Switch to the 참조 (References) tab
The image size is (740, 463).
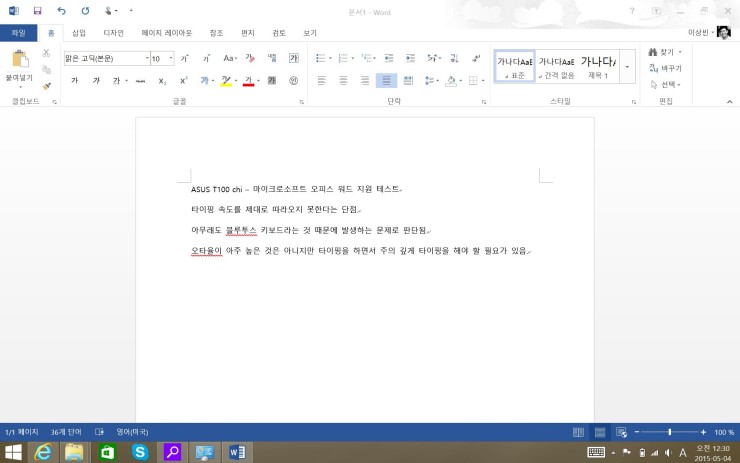tap(216, 33)
